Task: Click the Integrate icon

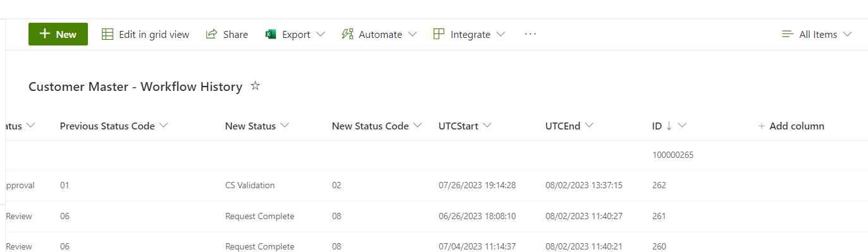Action: click(x=439, y=34)
